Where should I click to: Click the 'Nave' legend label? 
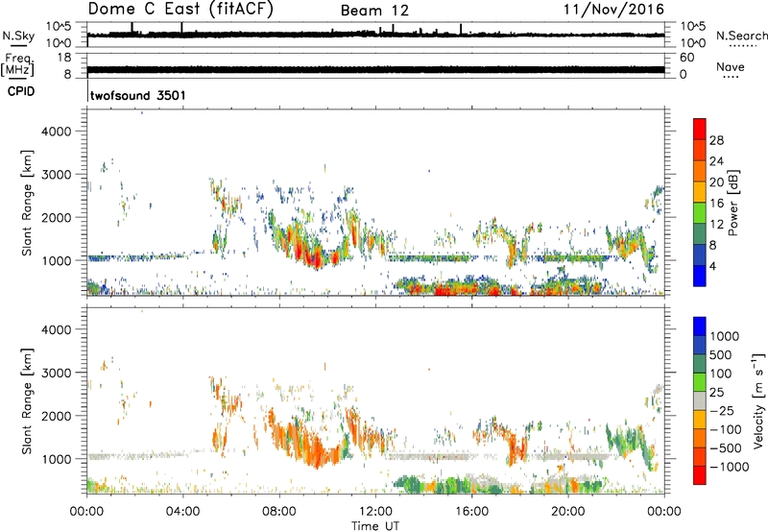[x=731, y=67]
